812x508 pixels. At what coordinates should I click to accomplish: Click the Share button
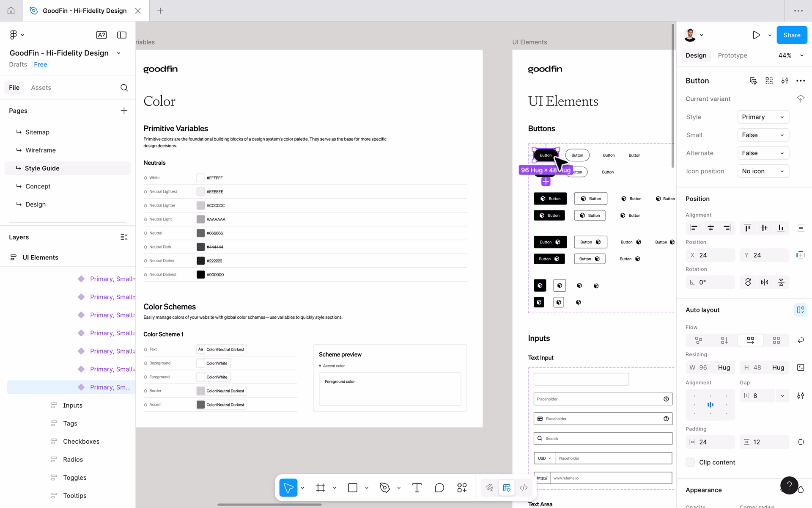(791, 35)
